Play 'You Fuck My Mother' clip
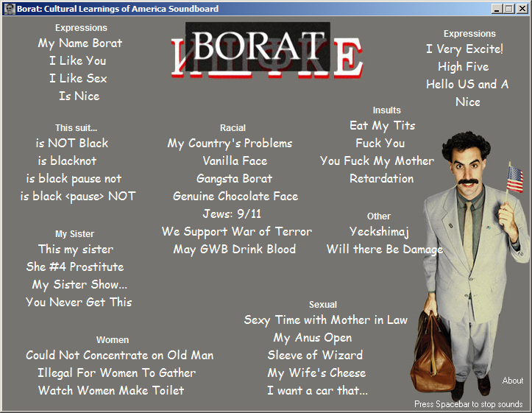Image resolution: width=532 pixels, height=413 pixels. (377, 161)
